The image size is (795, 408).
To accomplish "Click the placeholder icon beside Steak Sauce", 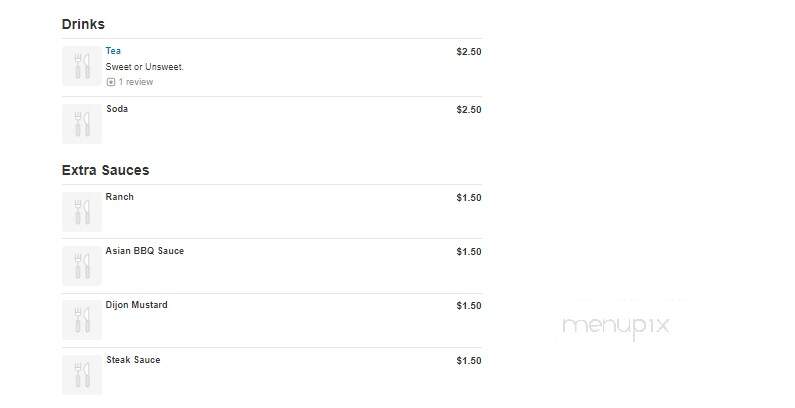I will coord(82,375).
